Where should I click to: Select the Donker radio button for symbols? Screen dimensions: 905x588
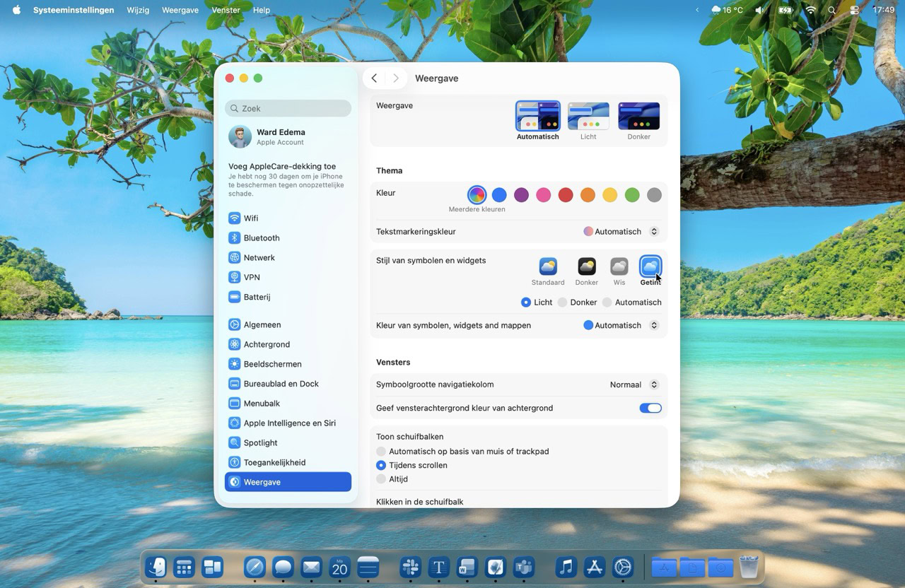(563, 302)
